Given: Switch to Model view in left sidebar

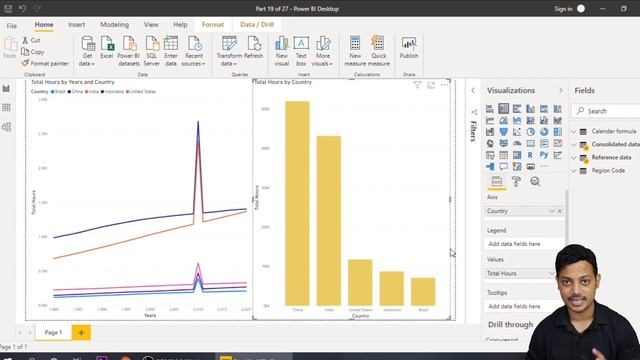Looking at the screenshot, I should pyautogui.click(x=6, y=127).
